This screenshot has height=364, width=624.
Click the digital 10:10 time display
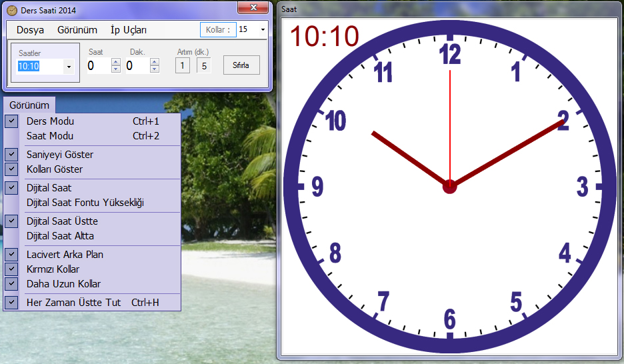tap(324, 37)
